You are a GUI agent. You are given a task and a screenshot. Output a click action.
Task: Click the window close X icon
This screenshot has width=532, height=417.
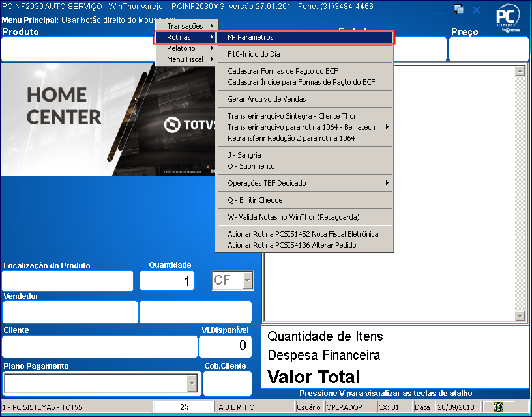(477, 10)
